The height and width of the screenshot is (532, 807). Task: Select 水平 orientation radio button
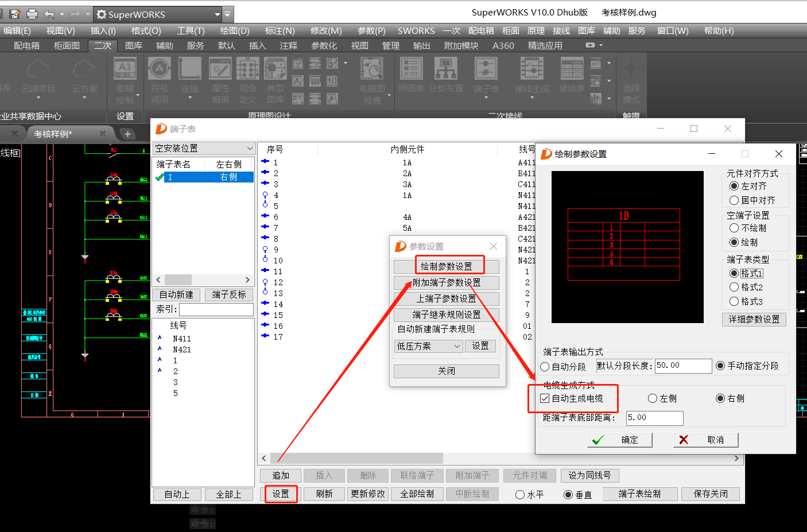(x=520, y=495)
